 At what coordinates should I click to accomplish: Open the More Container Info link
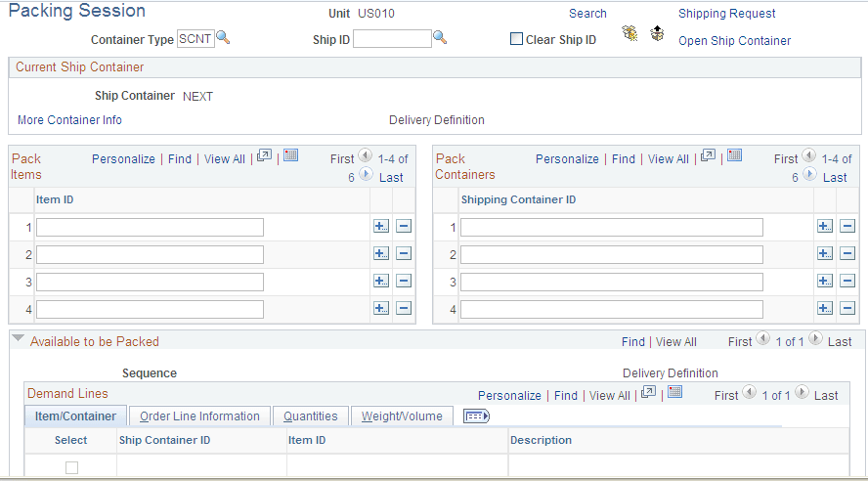69,120
